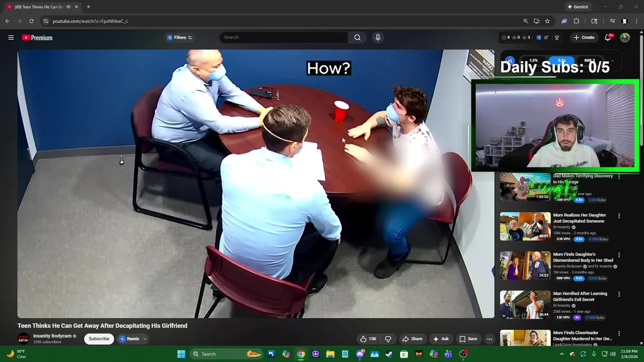
Task: Open more actions ellipsis under video
Action: [490, 339]
